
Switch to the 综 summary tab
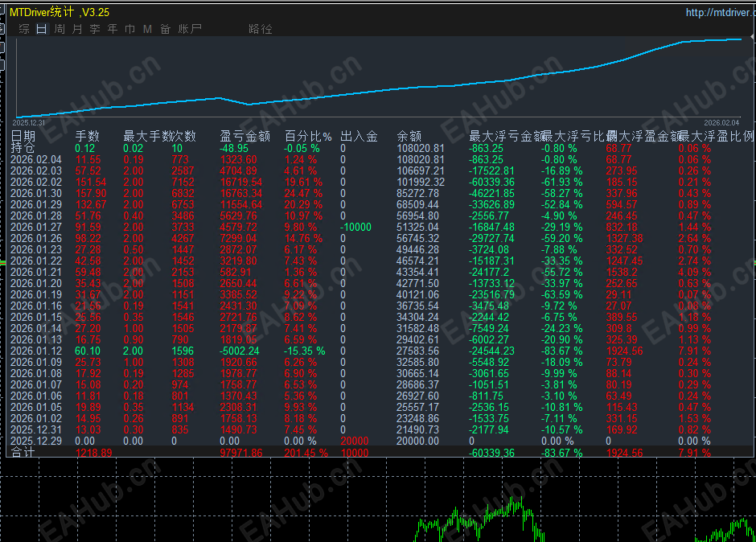(x=24, y=29)
